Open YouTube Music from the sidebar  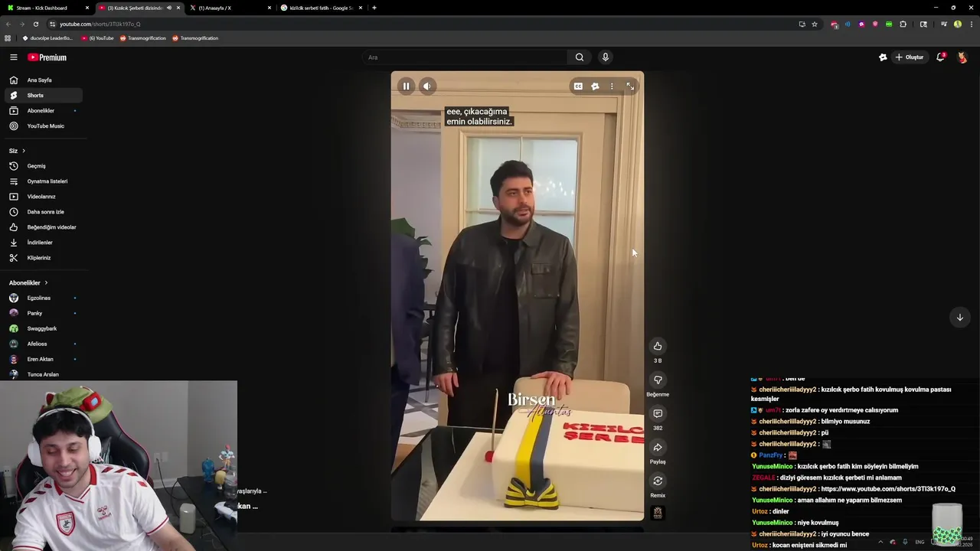43,126
